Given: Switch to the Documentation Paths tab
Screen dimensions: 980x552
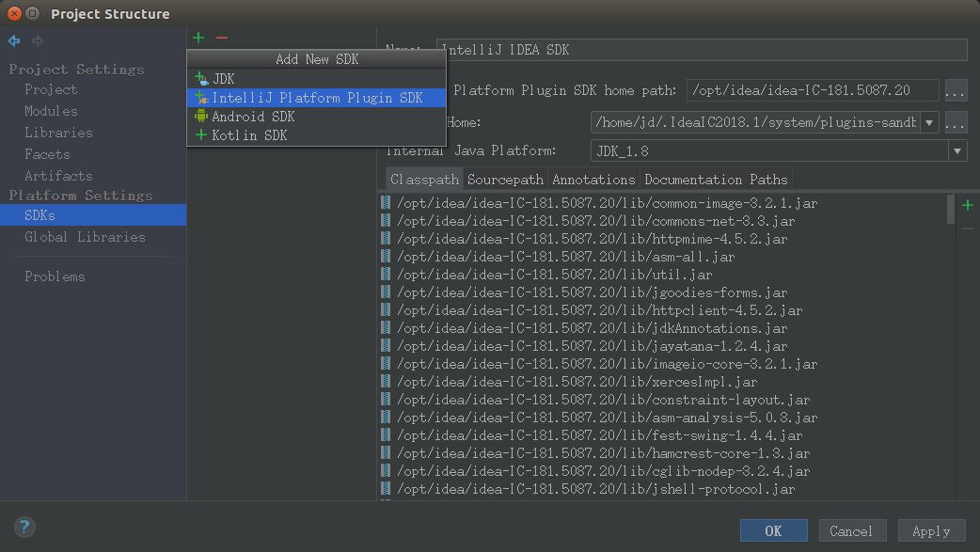Looking at the screenshot, I should click(716, 180).
